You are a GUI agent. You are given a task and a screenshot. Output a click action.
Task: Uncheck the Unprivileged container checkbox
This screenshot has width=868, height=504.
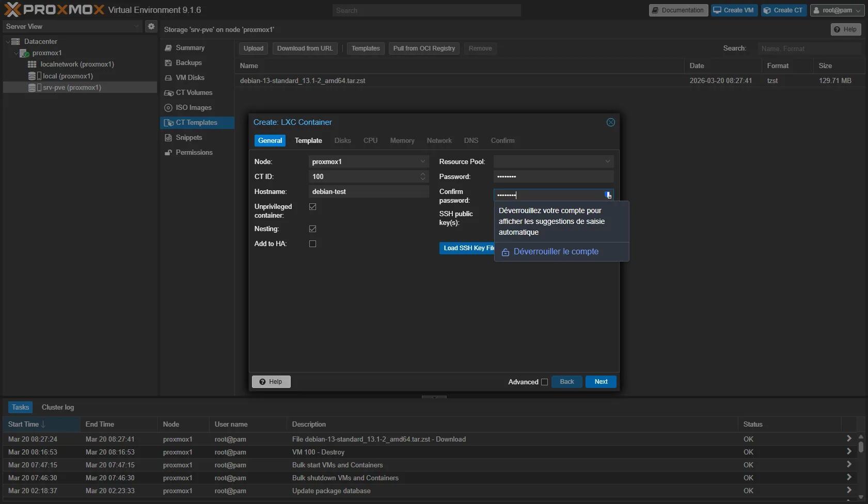312,207
